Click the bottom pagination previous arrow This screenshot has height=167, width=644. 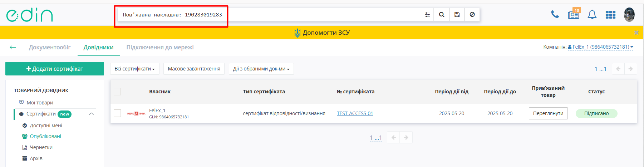pyautogui.click(x=393, y=137)
